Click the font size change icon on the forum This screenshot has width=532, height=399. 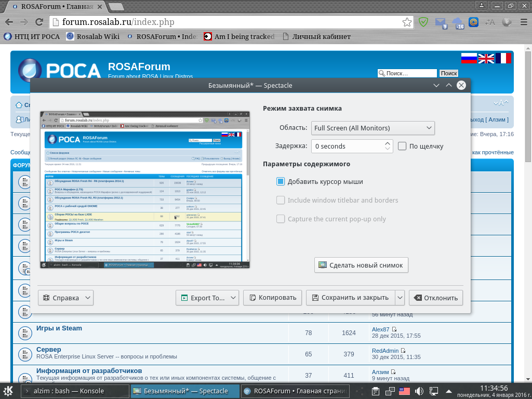[501, 102]
